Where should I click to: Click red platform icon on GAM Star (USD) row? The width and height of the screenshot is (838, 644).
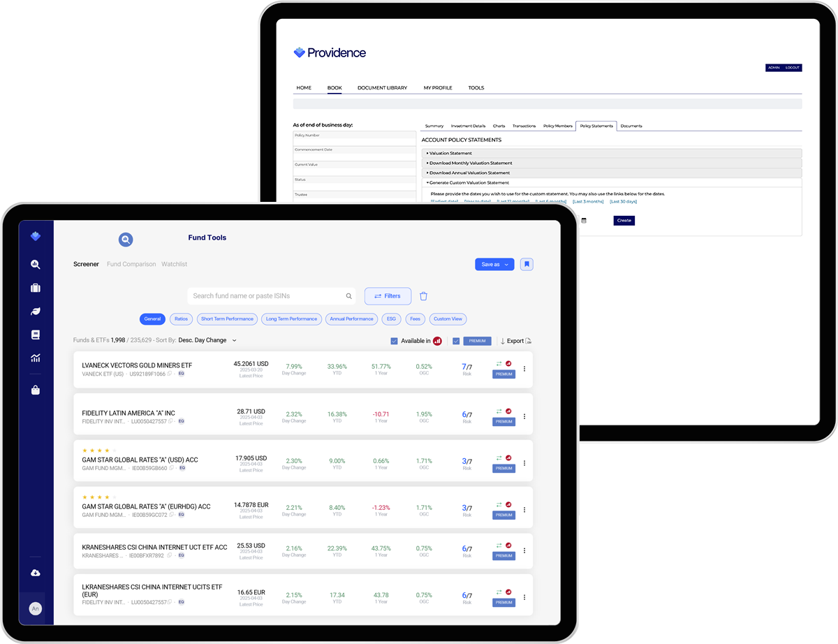pyautogui.click(x=508, y=458)
